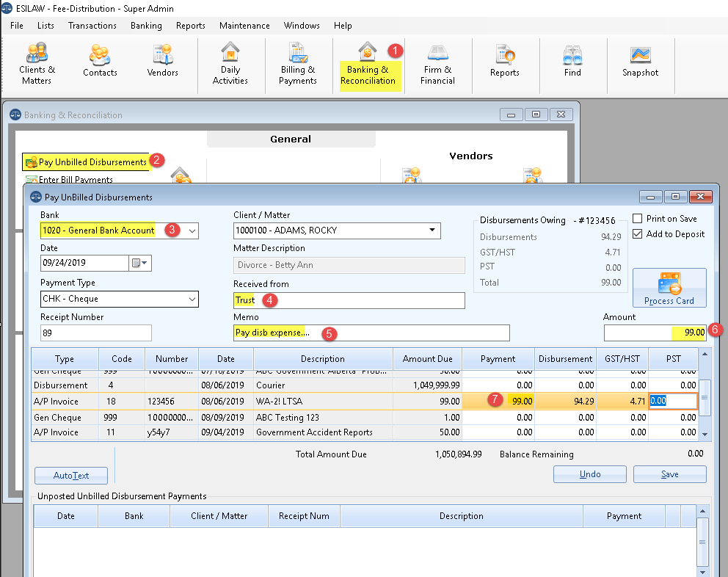The width and height of the screenshot is (728, 577).
Task: Click the Receipt Number field
Action: (x=95, y=333)
